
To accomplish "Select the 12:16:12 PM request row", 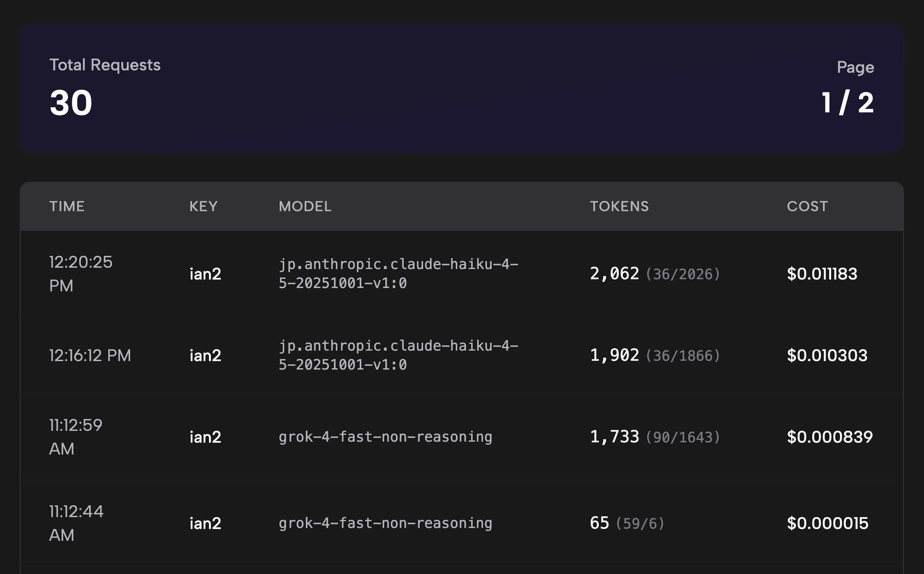I will (462, 356).
